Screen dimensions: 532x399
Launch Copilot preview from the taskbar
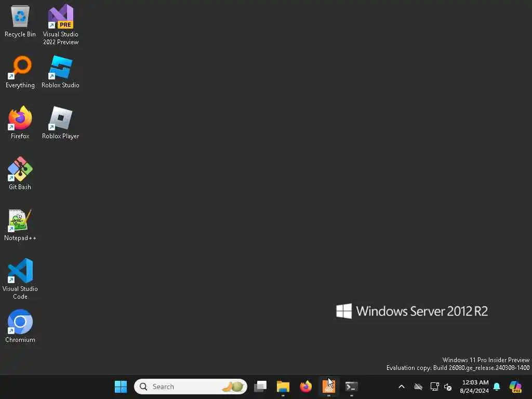[515, 387]
